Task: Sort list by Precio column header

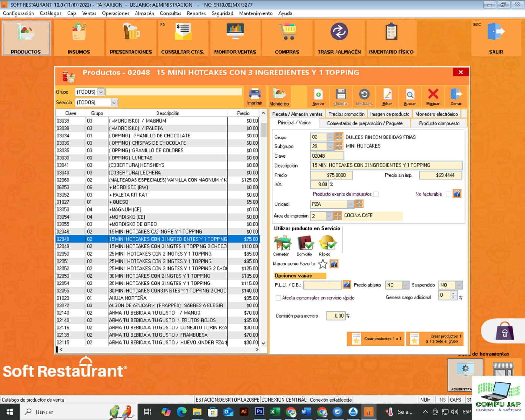Action: tap(243, 113)
